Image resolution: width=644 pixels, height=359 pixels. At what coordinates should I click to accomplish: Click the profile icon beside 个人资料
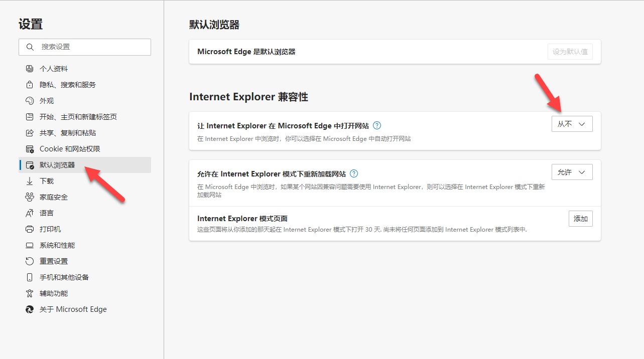point(30,69)
